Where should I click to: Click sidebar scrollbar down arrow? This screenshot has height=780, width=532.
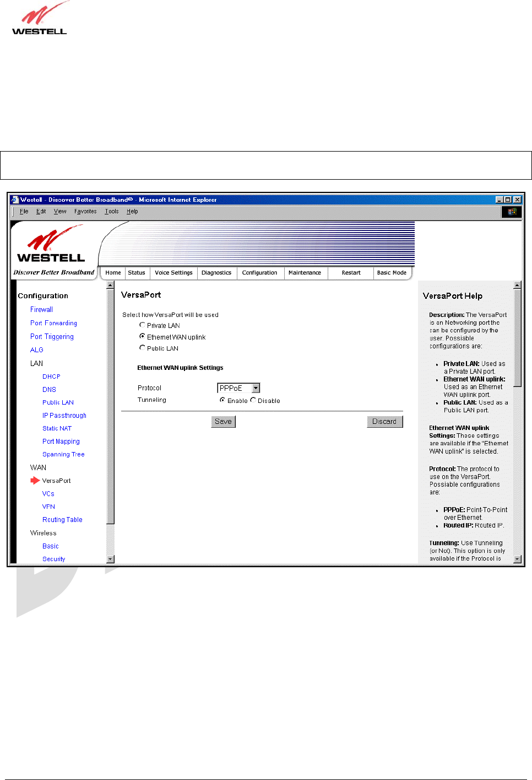click(x=110, y=559)
